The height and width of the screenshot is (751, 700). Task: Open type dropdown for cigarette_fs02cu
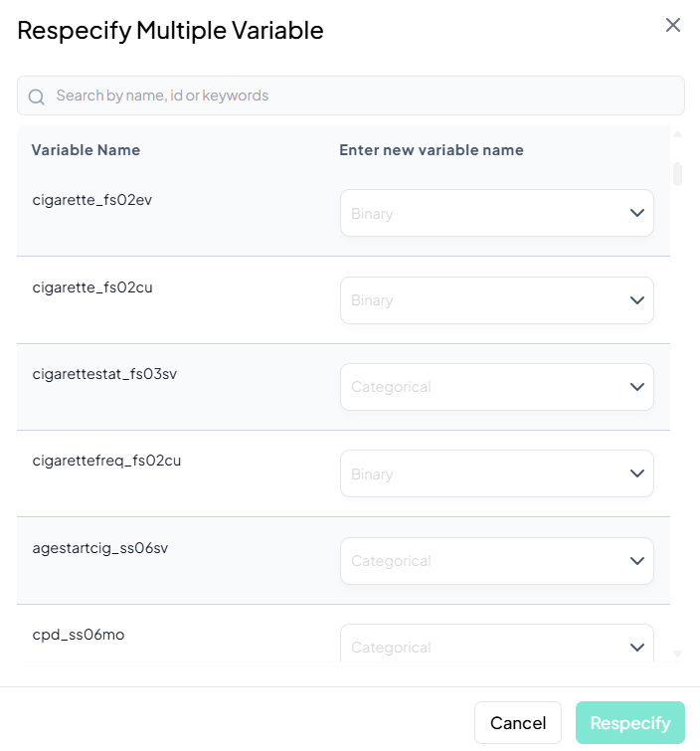(x=496, y=300)
